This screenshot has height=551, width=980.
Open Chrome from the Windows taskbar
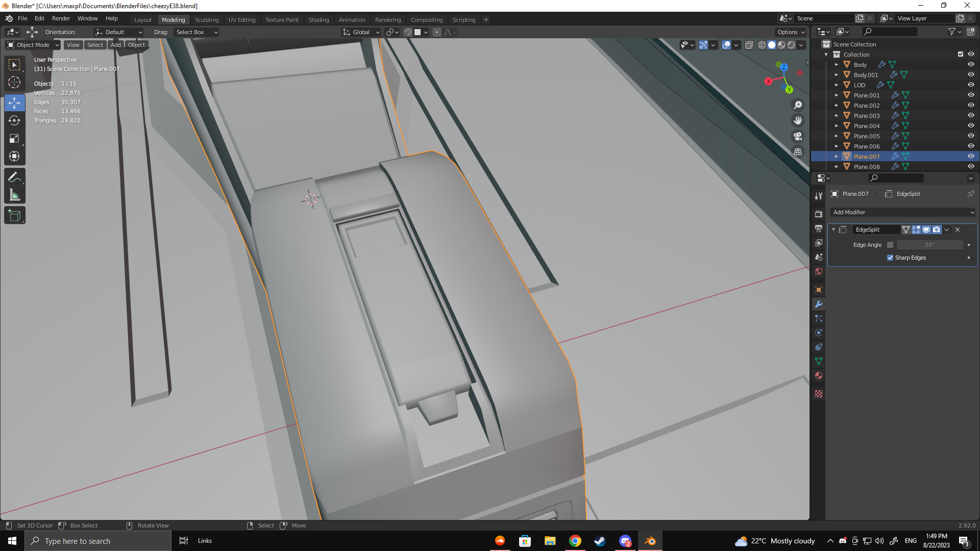(x=575, y=541)
